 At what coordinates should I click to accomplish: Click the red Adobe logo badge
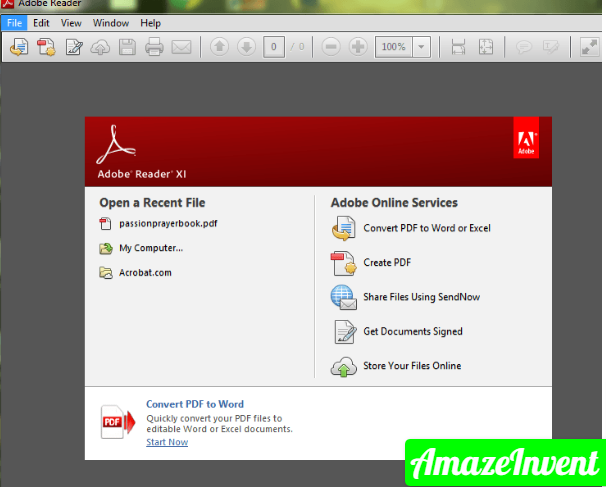click(x=526, y=138)
